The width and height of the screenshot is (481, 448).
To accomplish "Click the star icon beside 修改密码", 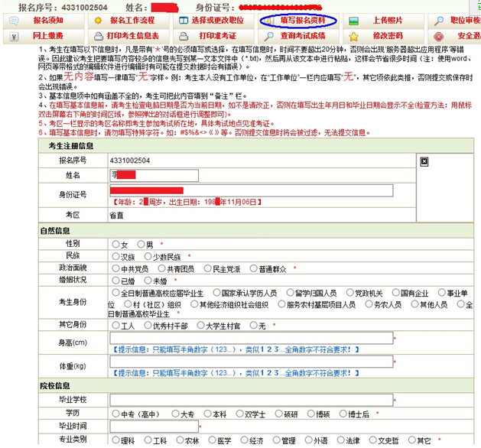I will (x=354, y=37).
